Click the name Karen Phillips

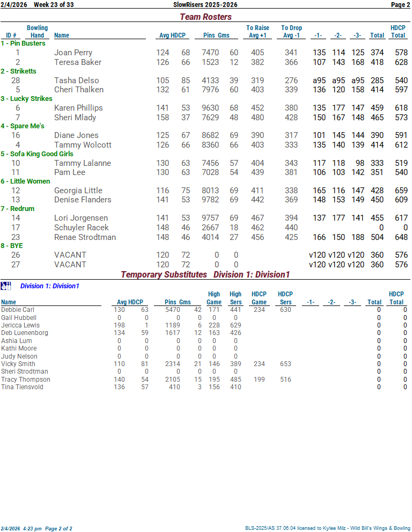pyautogui.click(x=78, y=108)
